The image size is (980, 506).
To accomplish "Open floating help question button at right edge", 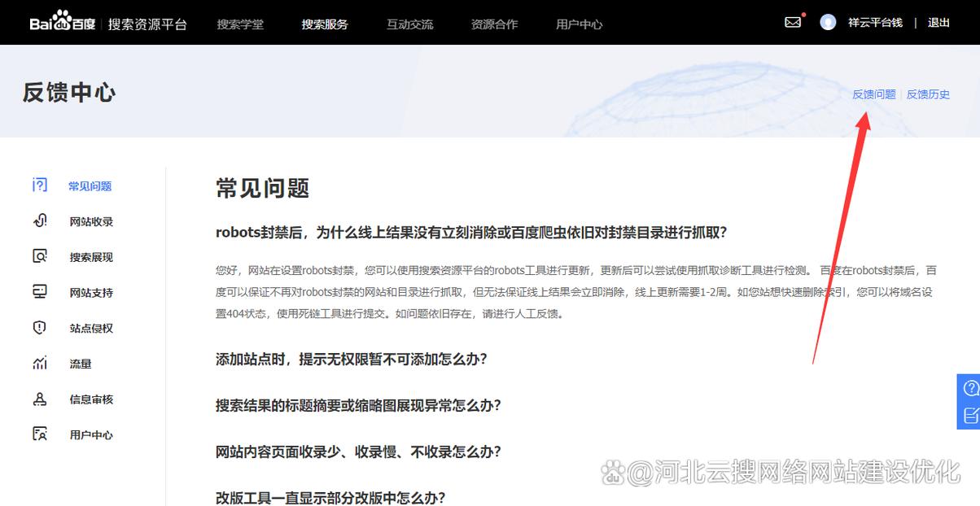I will [970, 387].
